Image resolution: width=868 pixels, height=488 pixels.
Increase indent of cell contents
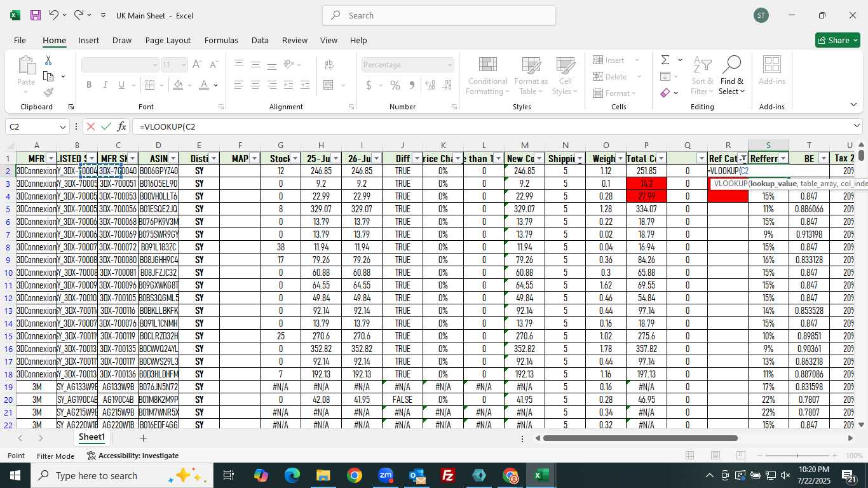pyautogui.click(x=305, y=85)
